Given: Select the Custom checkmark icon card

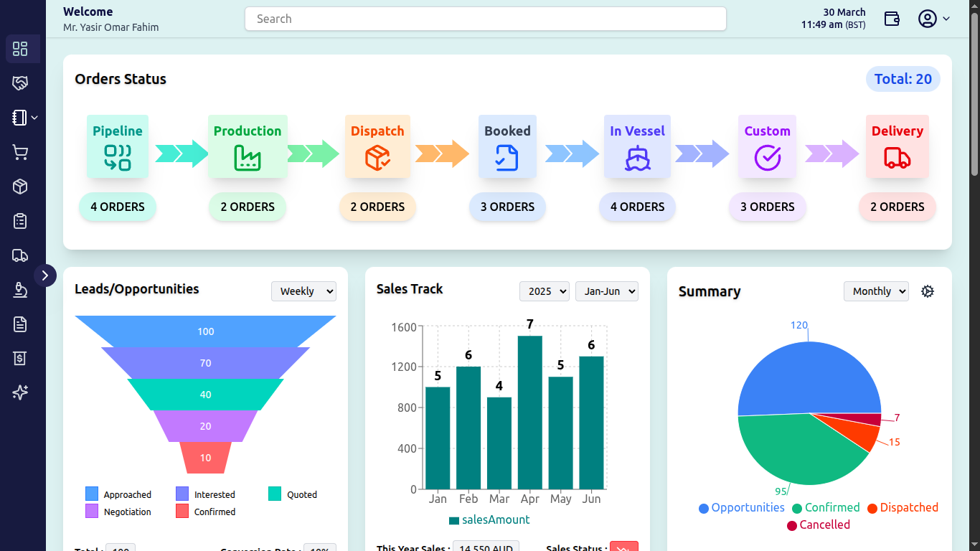Looking at the screenshot, I should point(767,146).
